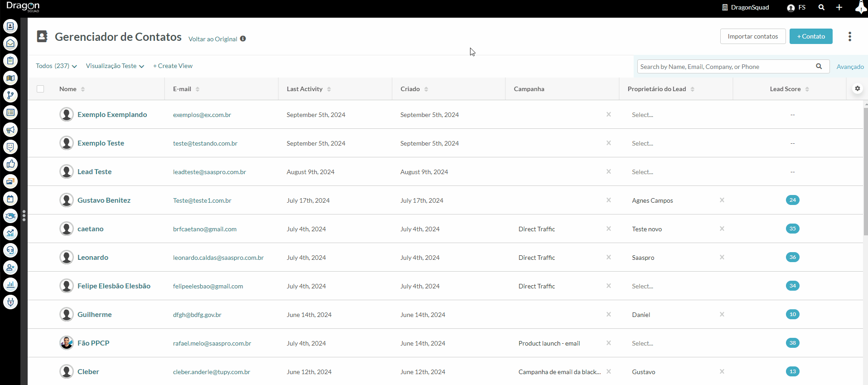Open the list form sidebar icon
This screenshot has width=868, height=385.
10,112
